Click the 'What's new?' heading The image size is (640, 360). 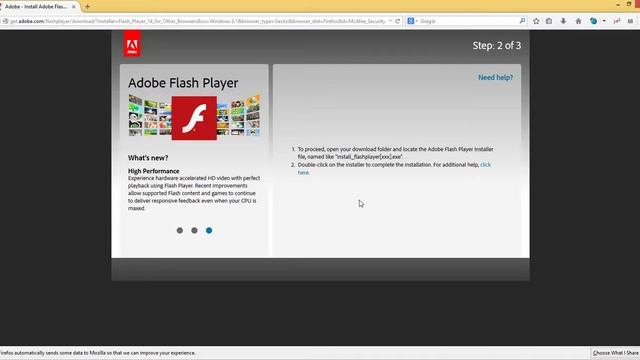148,158
